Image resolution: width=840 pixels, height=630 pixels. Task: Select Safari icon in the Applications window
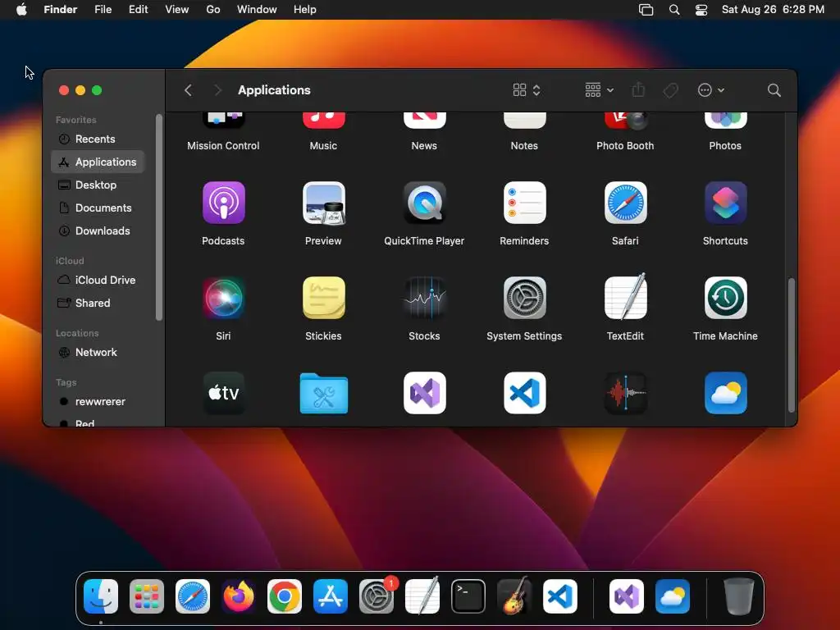coord(625,203)
